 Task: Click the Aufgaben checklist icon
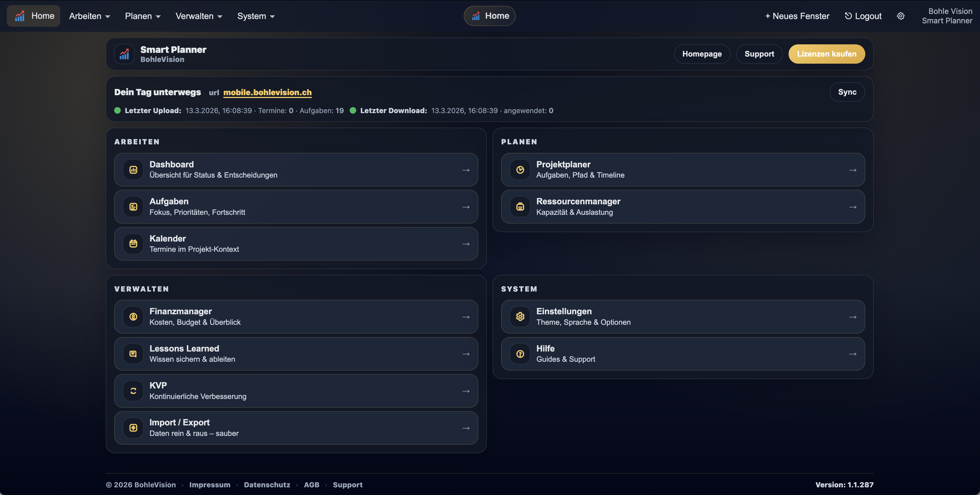click(133, 207)
